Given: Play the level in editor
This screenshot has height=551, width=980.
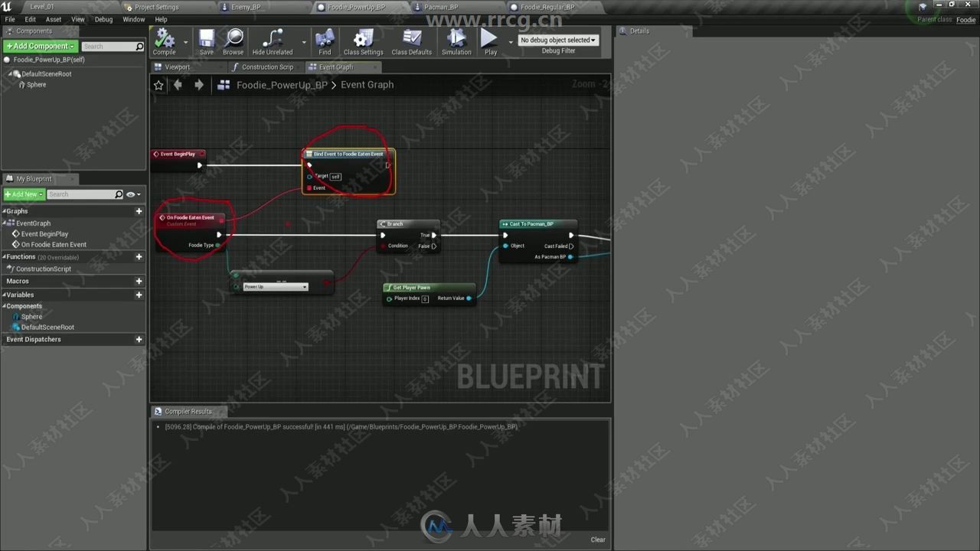Looking at the screenshot, I should pos(490,42).
